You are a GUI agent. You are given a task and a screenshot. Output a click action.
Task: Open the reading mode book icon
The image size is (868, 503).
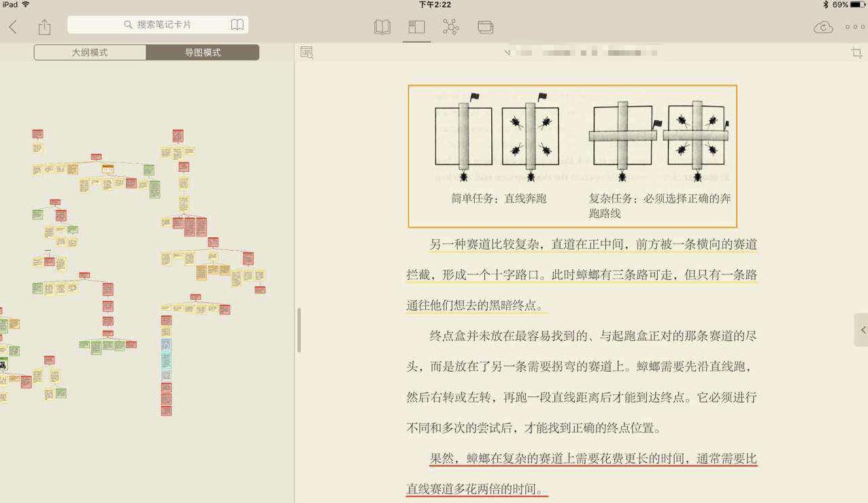382,27
